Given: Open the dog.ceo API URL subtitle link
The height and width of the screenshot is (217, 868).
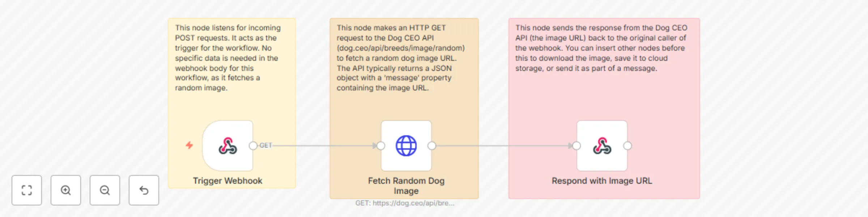Looking at the screenshot, I should [x=405, y=203].
